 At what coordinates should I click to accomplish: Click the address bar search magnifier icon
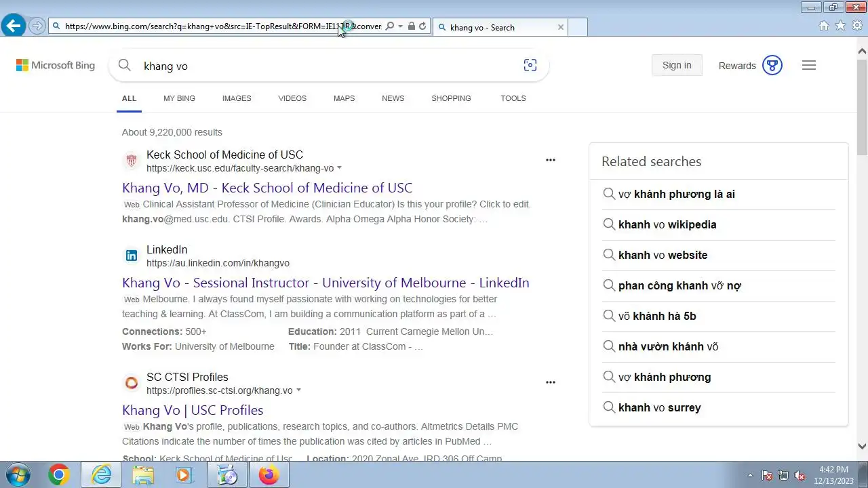point(389,26)
